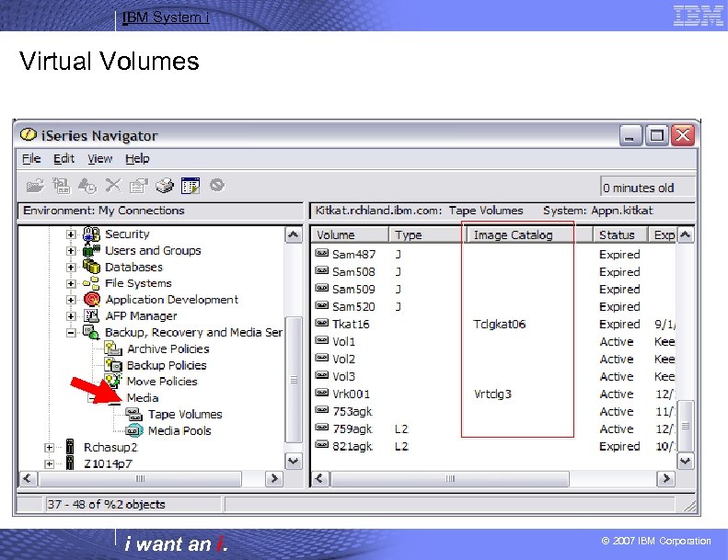Click the printer toolbar icon
Viewport: 728px width, 560px height.
click(165, 186)
